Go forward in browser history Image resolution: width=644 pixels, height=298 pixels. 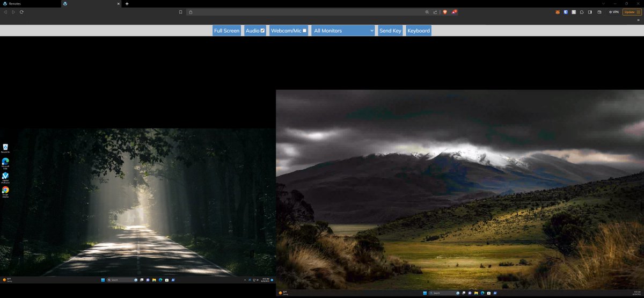13,12
